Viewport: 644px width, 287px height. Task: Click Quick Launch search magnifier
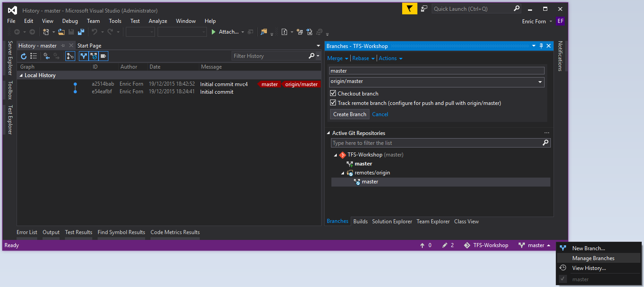pos(516,9)
